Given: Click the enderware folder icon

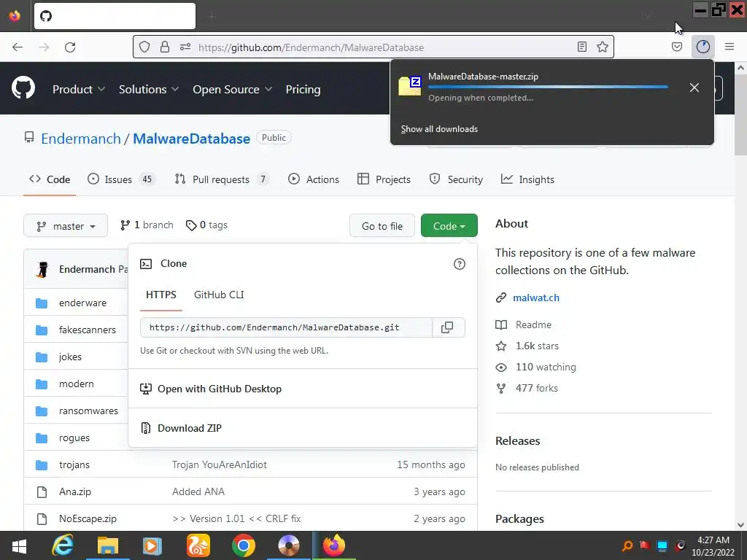Looking at the screenshot, I should [42, 303].
